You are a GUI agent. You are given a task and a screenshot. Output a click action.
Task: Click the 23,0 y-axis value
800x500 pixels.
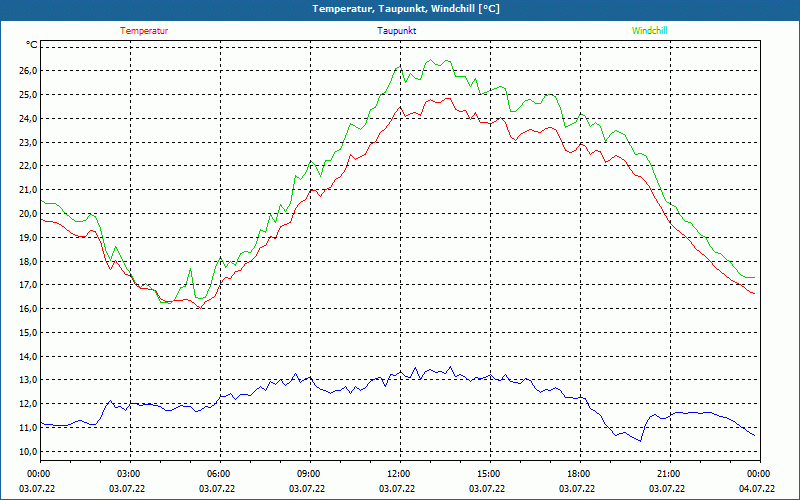(29, 142)
